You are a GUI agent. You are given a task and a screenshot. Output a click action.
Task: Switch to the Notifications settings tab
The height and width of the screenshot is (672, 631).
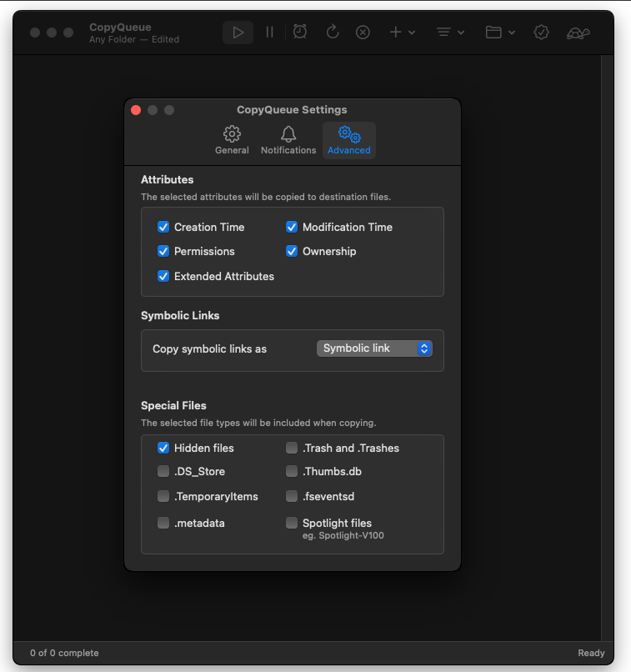[288, 140]
